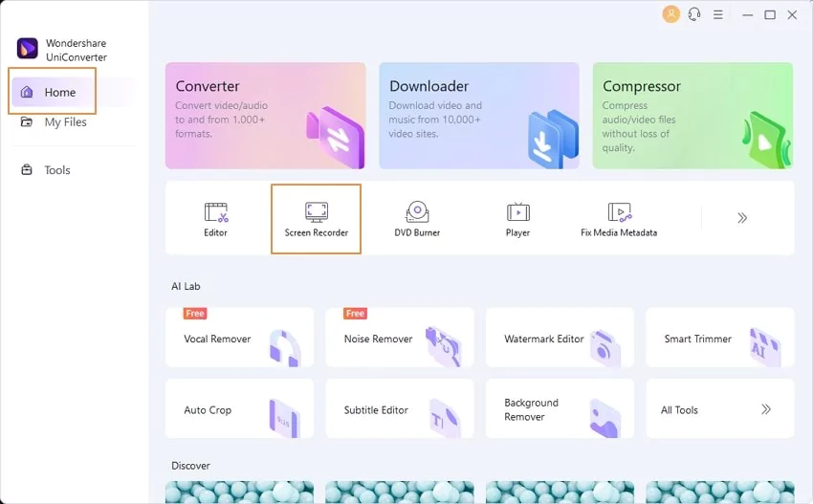Click the Vocal Remover headphone icon
The image size is (813, 504).
coord(285,348)
